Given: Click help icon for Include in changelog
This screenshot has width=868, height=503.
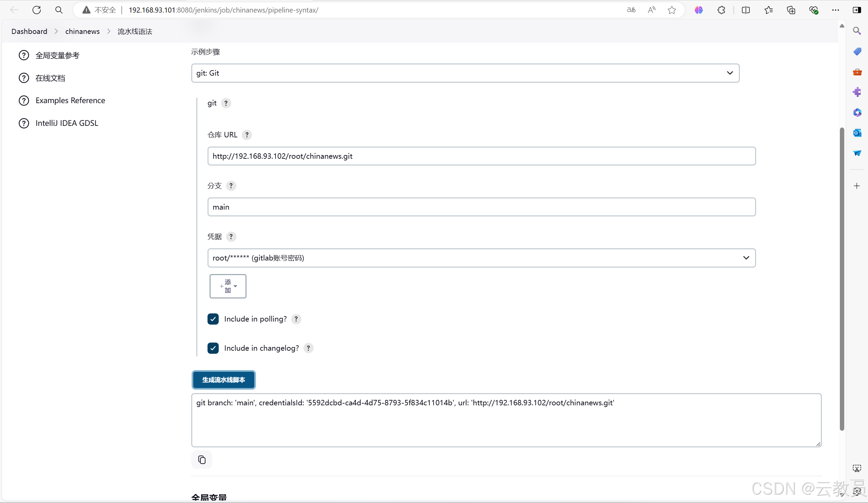Looking at the screenshot, I should pyautogui.click(x=308, y=348).
